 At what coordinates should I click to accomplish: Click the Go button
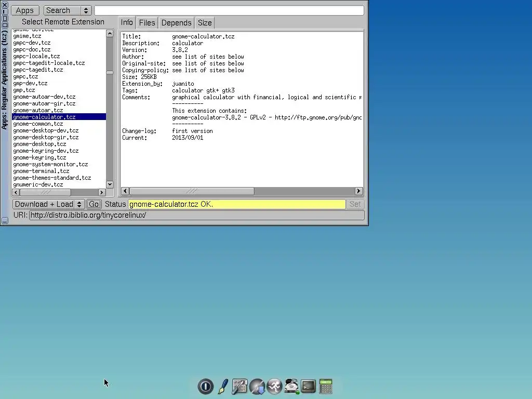click(94, 204)
